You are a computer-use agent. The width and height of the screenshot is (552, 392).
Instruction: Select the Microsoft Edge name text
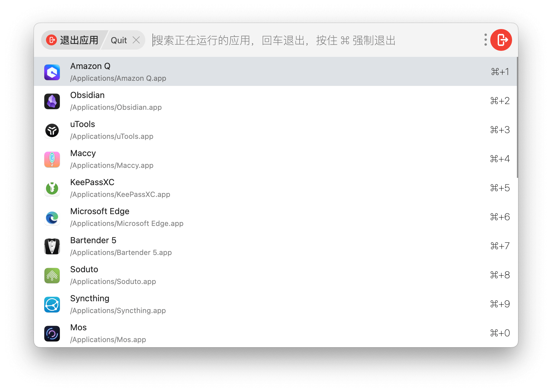[100, 211]
